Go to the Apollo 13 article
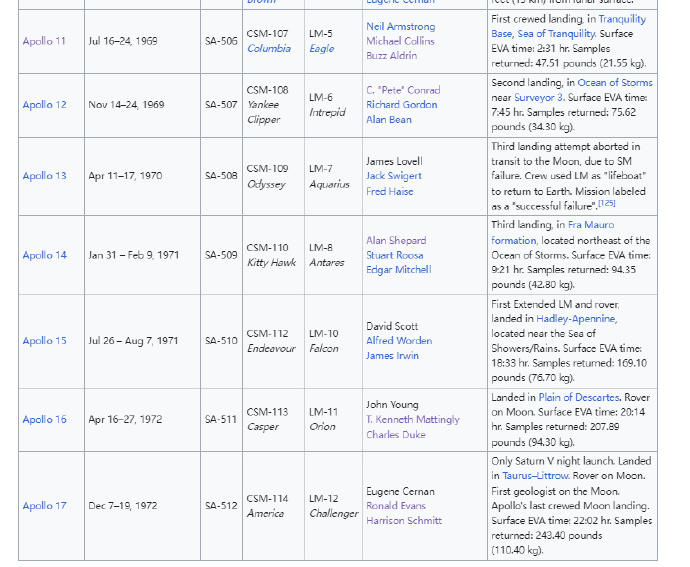690x567 pixels. coord(44,176)
